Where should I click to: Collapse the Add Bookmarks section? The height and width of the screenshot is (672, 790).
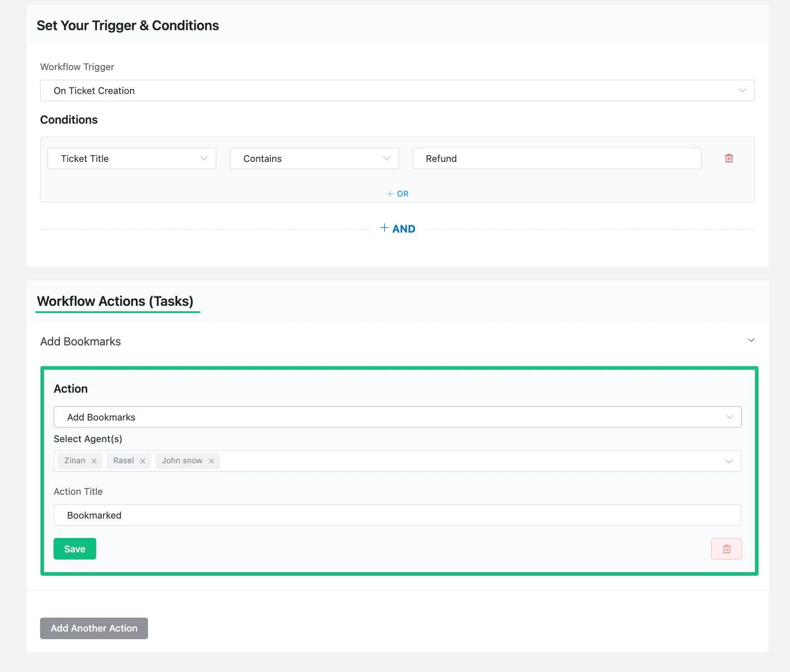[751, 340]
